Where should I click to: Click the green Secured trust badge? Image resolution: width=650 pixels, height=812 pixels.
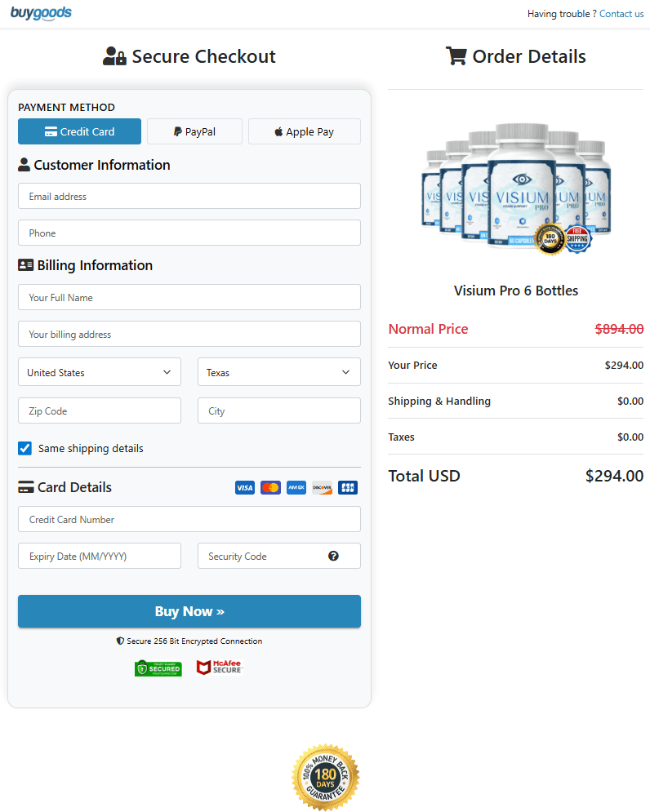point(158,668)
